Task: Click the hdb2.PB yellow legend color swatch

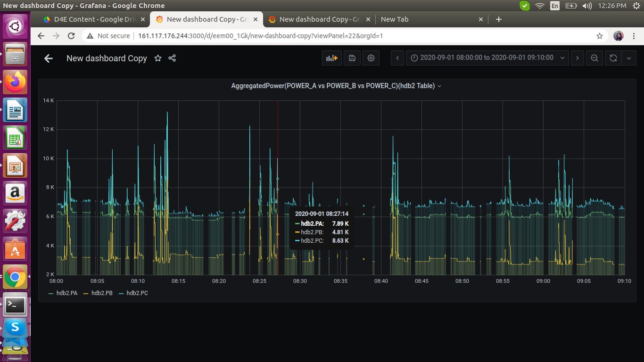Action: click(x=86, y=293)
